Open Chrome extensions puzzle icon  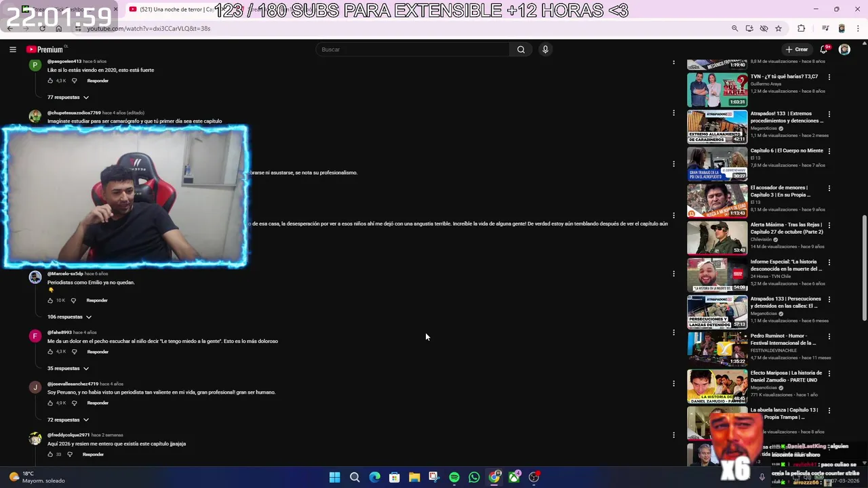click(802, 28)
